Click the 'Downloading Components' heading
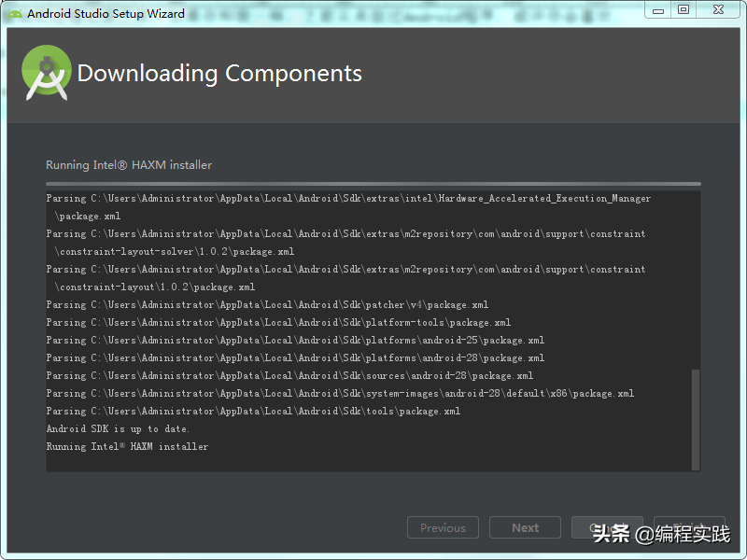747x560 pixels. [x=219, y=74]
